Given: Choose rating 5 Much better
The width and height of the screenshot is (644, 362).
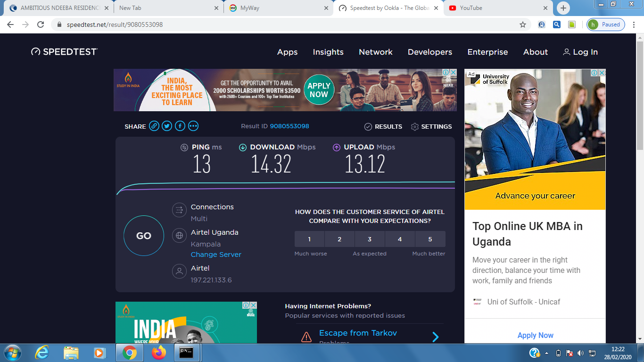Looking at the screenshot, I should click(x=430, y=239).
